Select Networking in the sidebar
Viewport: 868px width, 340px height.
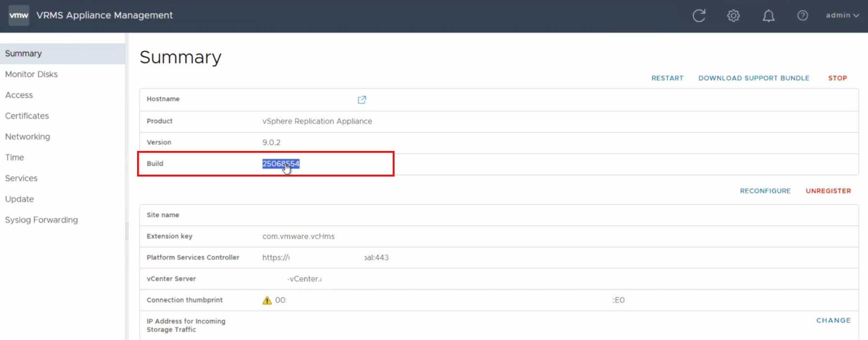tap(28, 137)
